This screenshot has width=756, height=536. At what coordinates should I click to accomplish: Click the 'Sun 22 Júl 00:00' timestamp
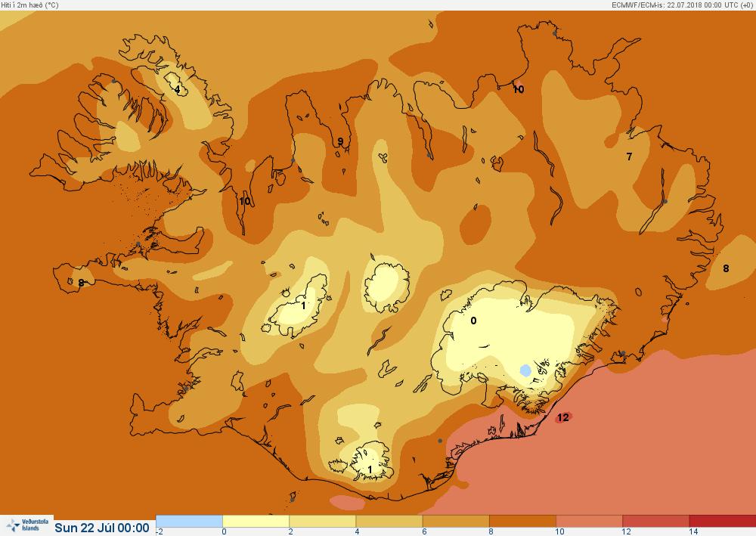tap(102, 528)
